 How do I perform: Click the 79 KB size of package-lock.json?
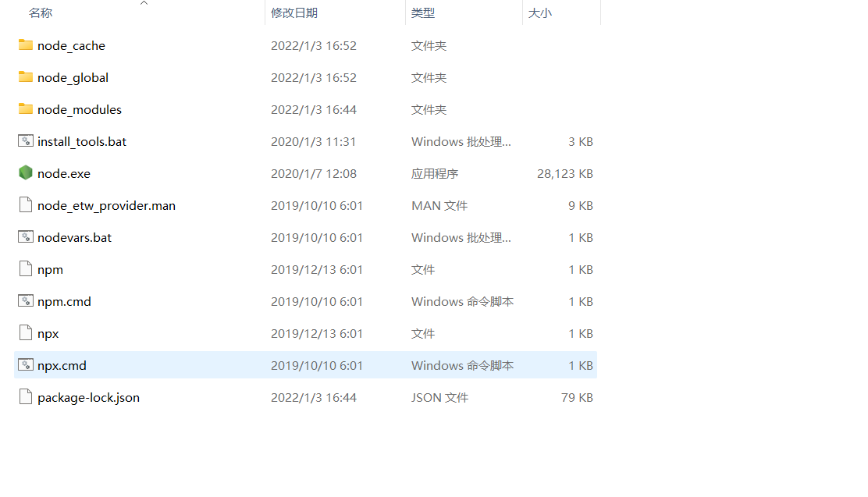click(x=578, y=397)
